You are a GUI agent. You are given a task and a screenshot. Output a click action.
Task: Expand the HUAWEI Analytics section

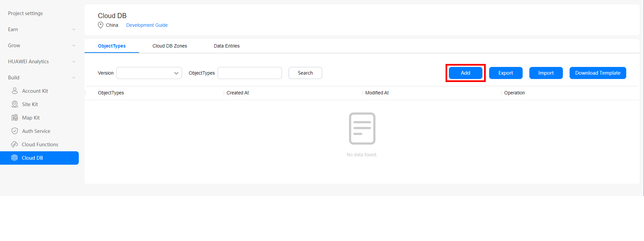74,62
